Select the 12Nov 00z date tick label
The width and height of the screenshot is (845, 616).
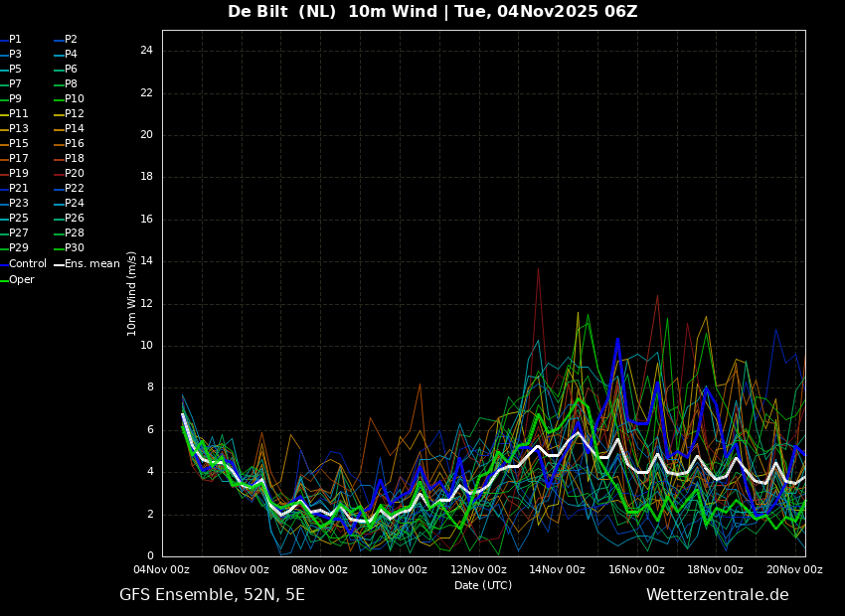pos(478,569)
